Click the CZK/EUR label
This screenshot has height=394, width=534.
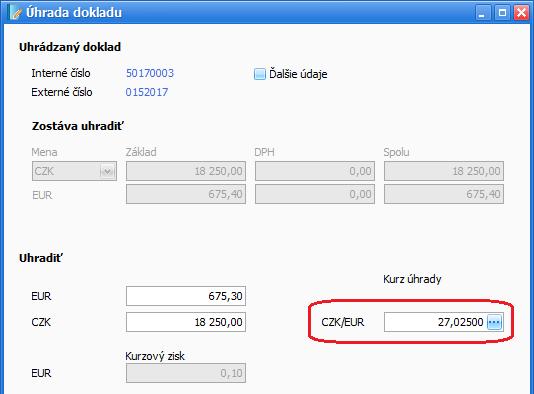tap(343, 322)
